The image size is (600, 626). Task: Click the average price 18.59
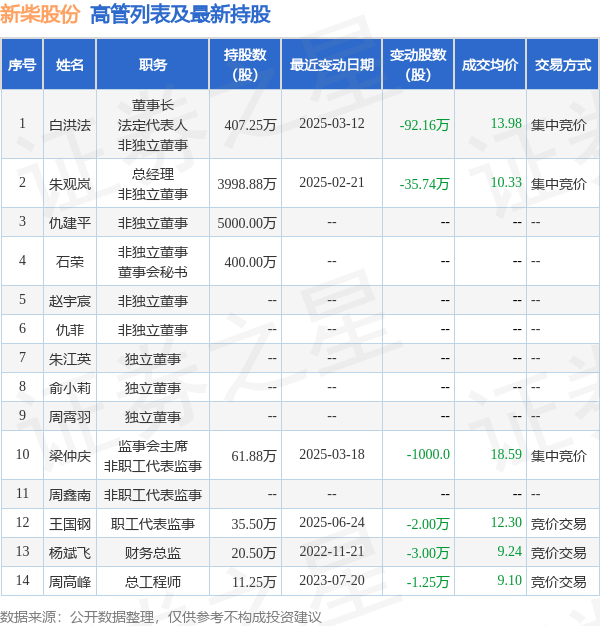click(x=506, y=454)
